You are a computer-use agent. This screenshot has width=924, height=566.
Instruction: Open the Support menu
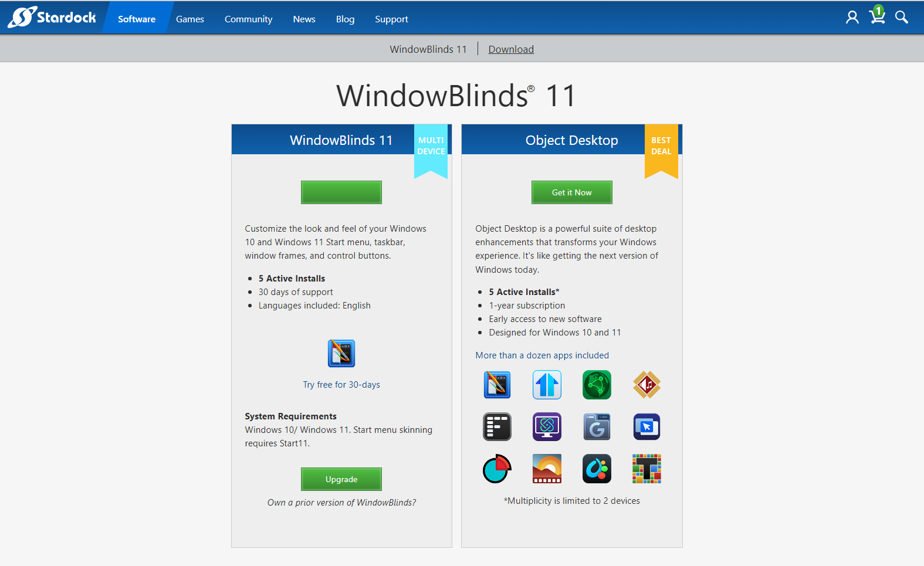392,19
